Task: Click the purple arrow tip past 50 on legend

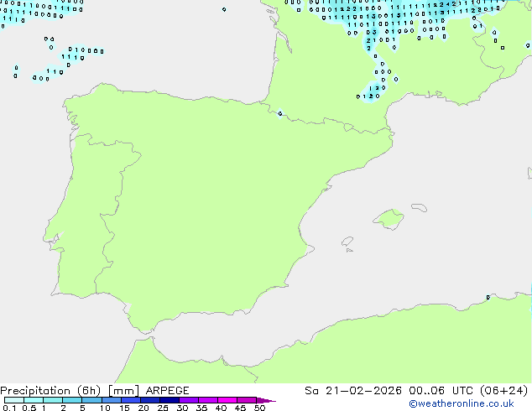Action: [x=266, y=400]
